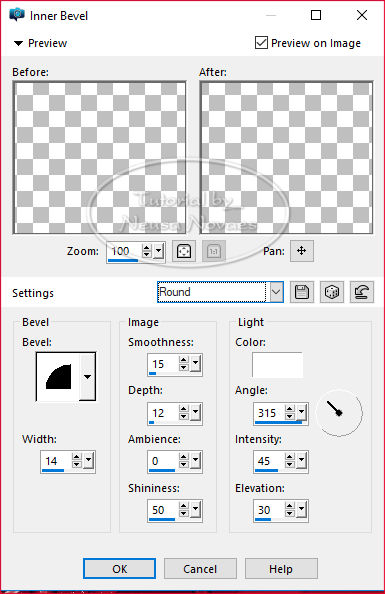This screenshot has height=594, width=385.
Task: Click the Zoom value field 100
Action: click(124, 251)
